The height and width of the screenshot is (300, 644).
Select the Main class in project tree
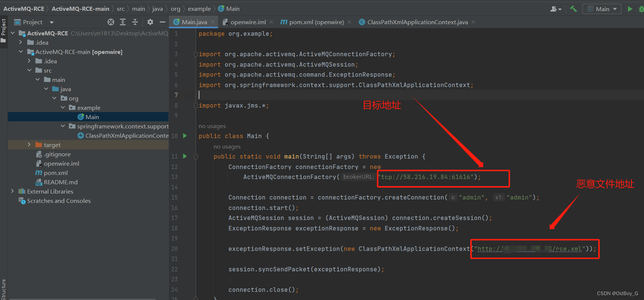[x=88, y=117]
